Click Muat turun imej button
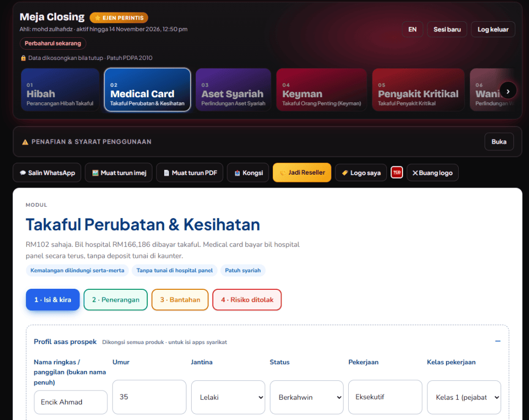This screenshot has width=529, height=420. tap(119, 173)
